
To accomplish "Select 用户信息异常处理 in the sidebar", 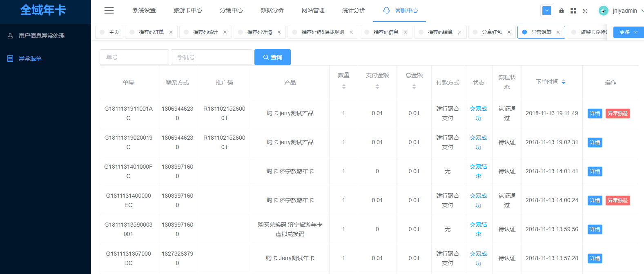I will (41, 36).
